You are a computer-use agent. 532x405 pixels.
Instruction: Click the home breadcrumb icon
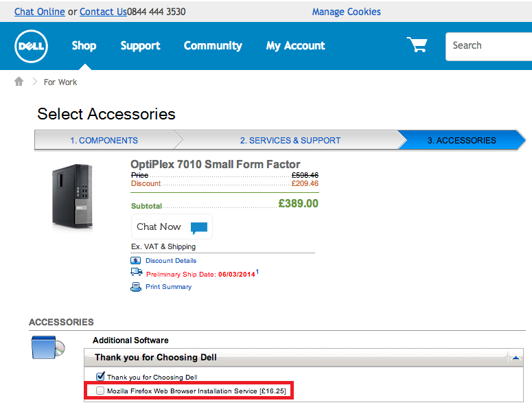pyautogui.click(x=19, y=82)
